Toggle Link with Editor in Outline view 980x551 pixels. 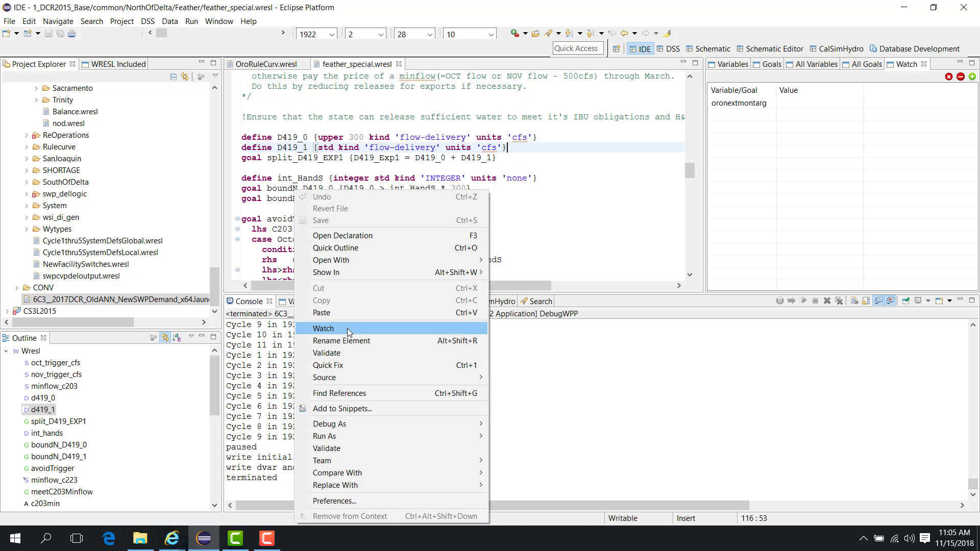coord(165,337)
